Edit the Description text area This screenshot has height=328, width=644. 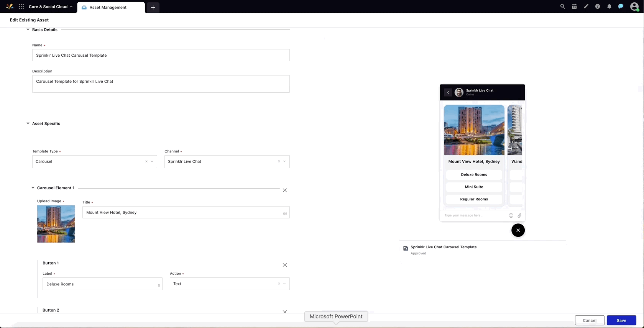tap(161, 84)
